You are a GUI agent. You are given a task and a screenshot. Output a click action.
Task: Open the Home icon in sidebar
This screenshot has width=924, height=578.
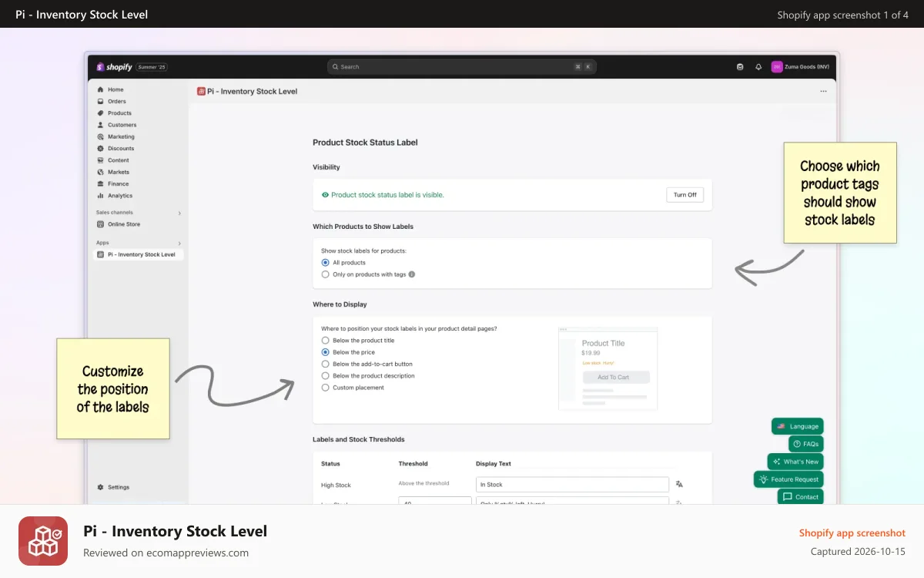click(x=100, y=89)
